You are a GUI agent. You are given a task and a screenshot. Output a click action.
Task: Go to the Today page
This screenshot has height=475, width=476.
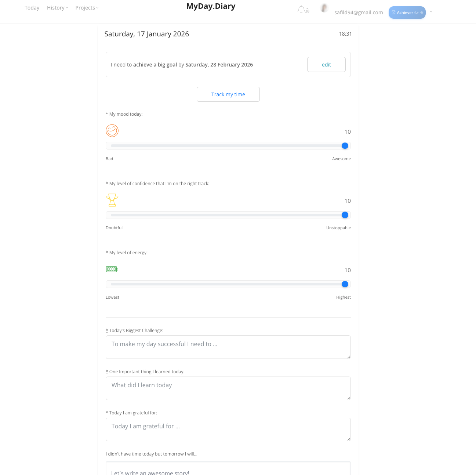32,8
